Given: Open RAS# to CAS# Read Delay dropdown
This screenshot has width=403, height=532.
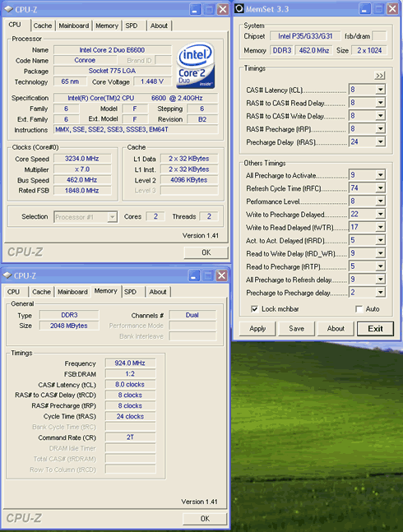Looking at the screenshot, I should 380,103.
